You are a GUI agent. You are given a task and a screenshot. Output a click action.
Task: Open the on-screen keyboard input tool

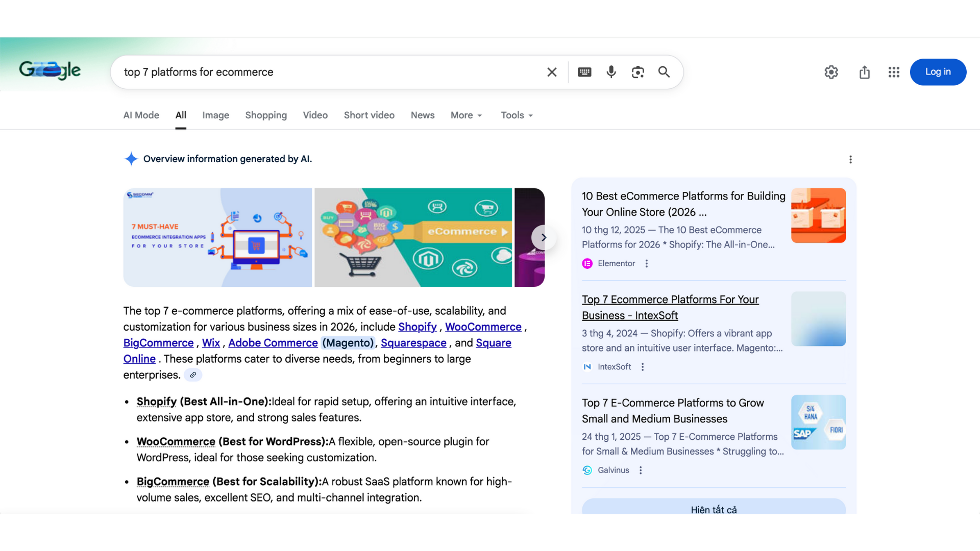pos(584,72)
